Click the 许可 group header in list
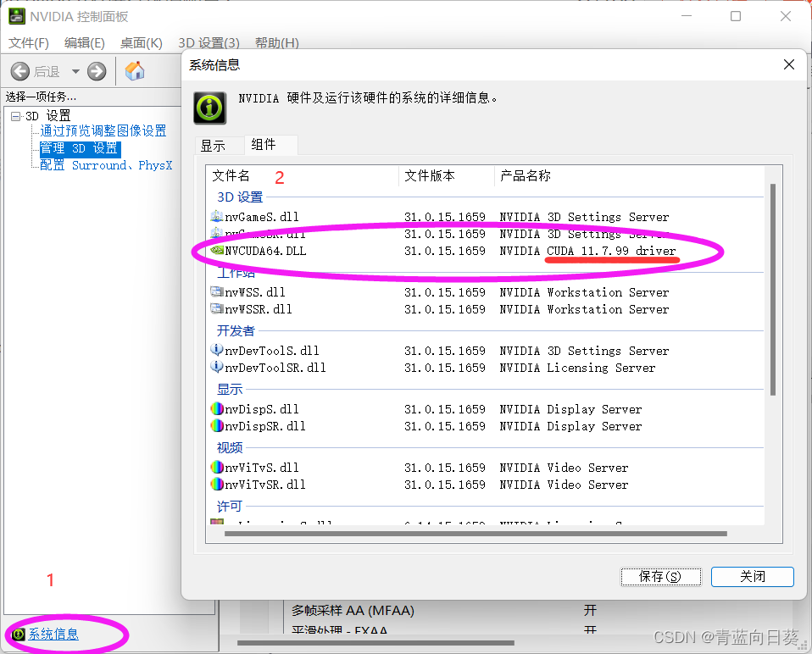The image size is (812, 654). (x=230, y=506)
